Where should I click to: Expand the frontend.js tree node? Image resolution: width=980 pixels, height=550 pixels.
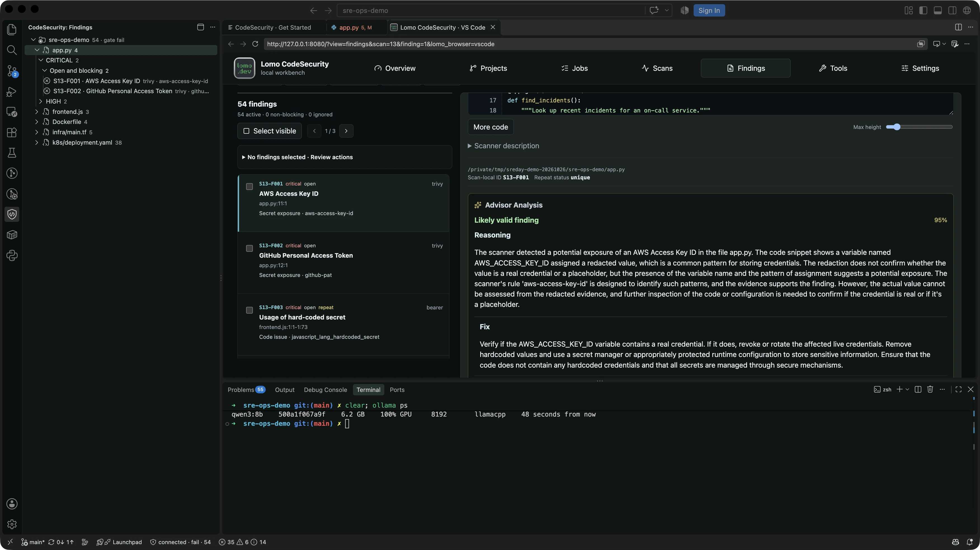pos(37,112)
